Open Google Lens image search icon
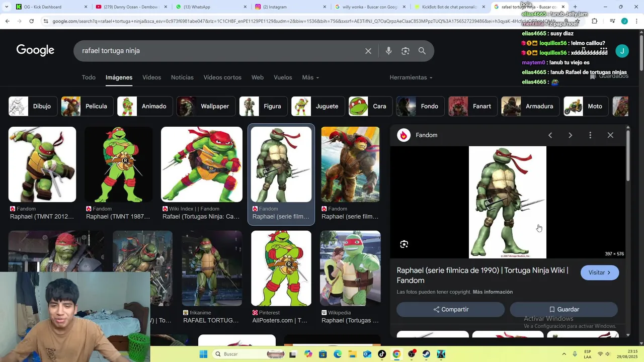The image size is (644, 362). click(x=406, y=51)
